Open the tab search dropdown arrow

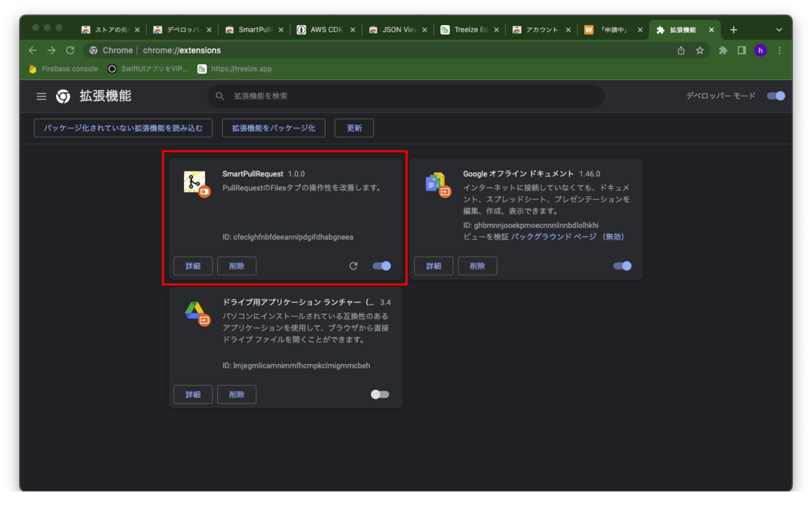click(779, 30)
